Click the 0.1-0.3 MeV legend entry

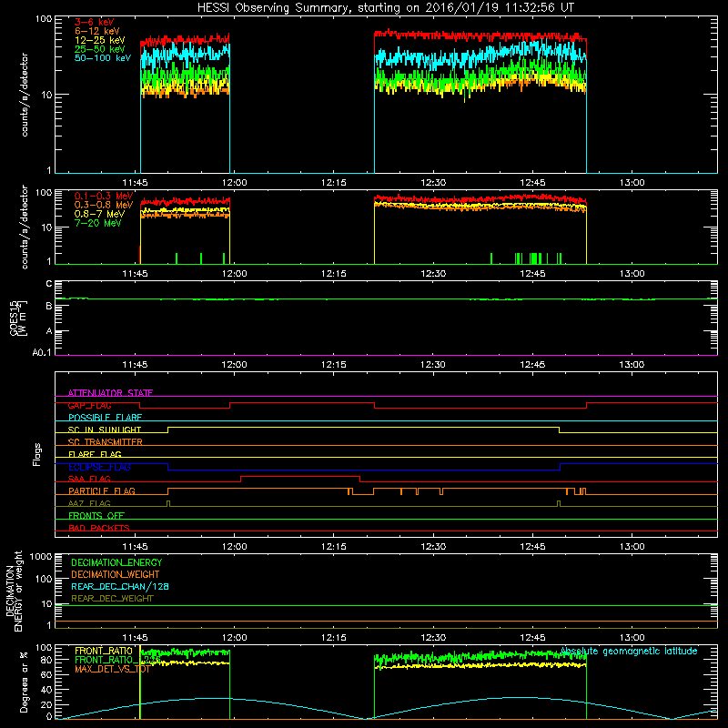coord(104,196)
